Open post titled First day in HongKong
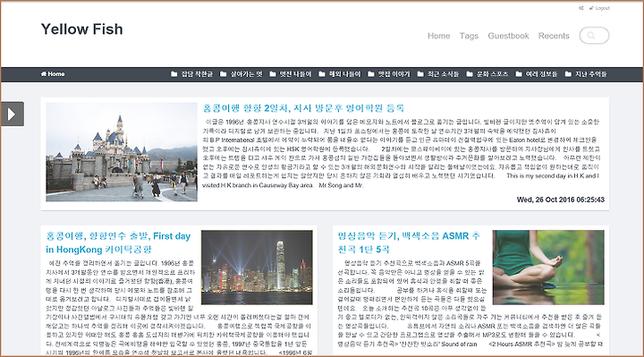The height and width of the screenshot is (357, 644). tap(118, 242)
